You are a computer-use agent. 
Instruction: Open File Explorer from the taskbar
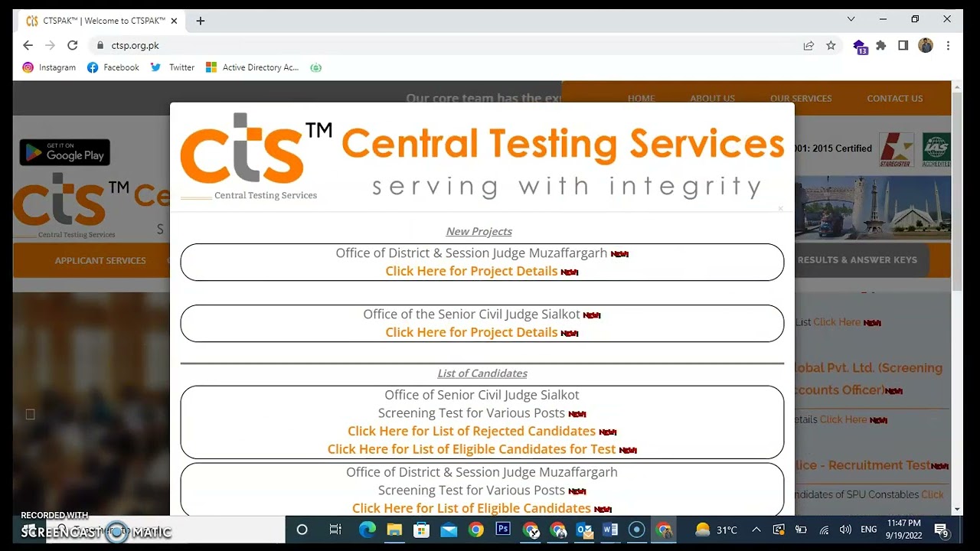394,530
